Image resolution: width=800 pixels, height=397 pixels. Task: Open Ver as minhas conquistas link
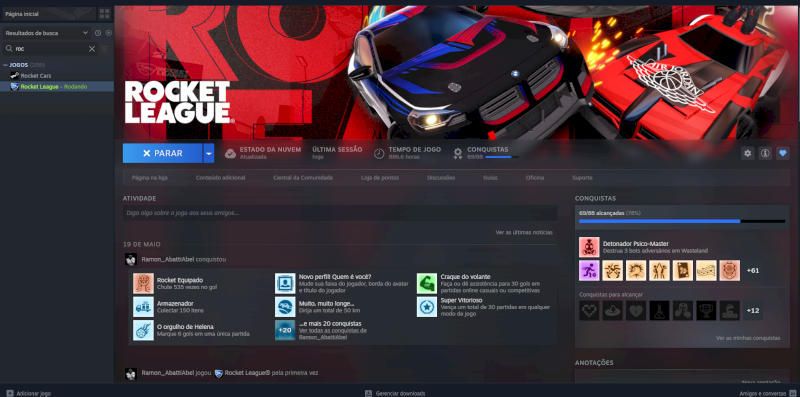coord(747,338)
